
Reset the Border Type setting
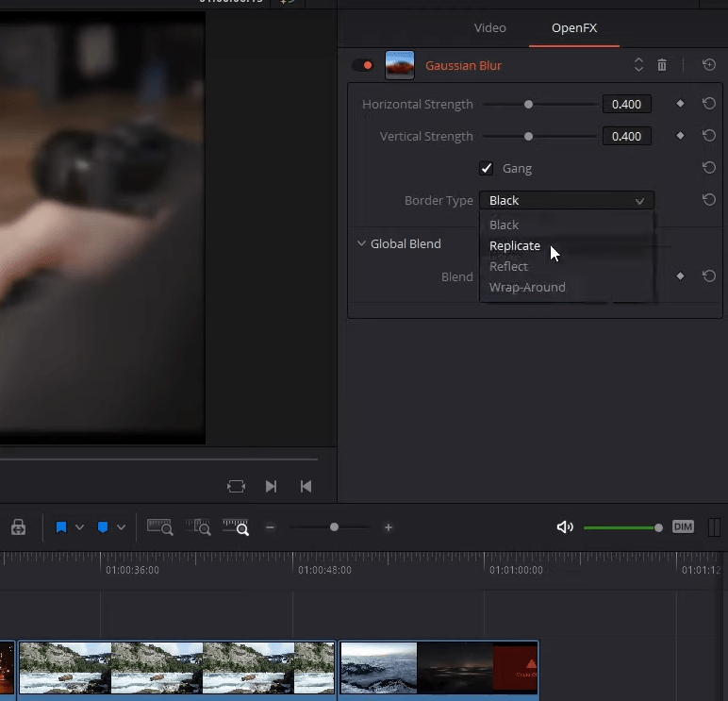point(709,200)
